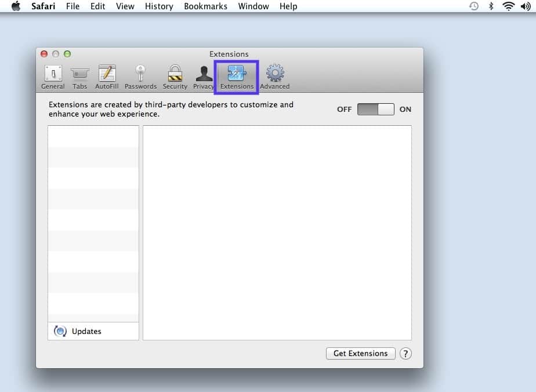
Task: Select the AutoFill preferences icon
Action: tap(107, 75)
